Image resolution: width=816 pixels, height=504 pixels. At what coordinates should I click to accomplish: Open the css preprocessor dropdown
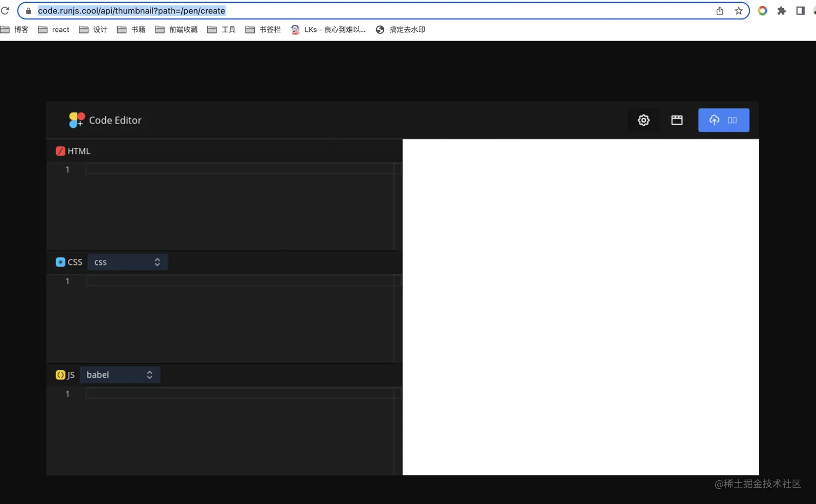[x=127, y=262]
